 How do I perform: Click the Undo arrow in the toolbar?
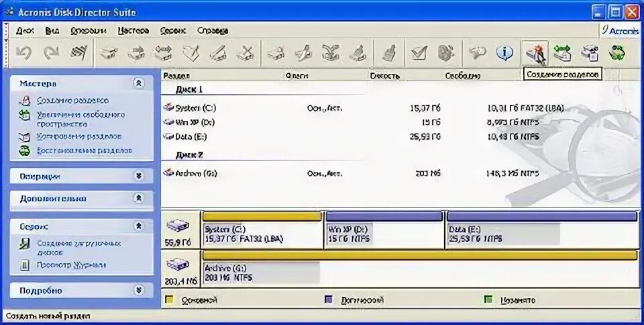(x=24, y=53)
